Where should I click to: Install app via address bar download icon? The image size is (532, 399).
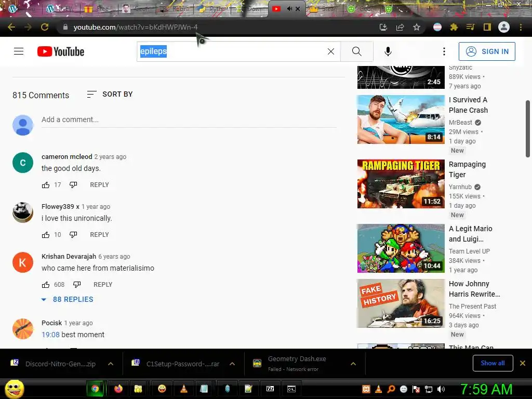click(x=383, y=27)
